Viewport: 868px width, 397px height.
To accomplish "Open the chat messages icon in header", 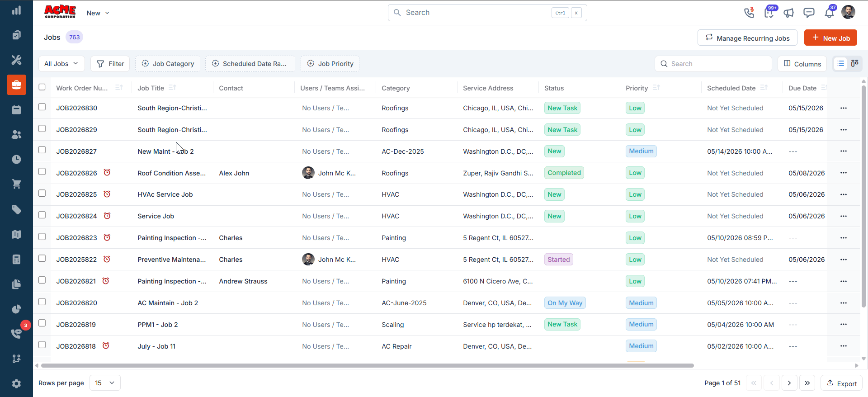I will pyautogui.click(x=809, y=13).
